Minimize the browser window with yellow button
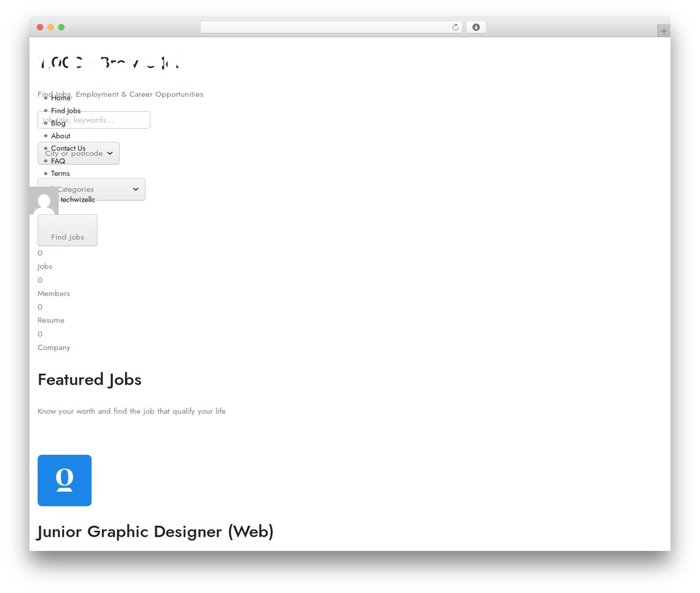 50,27
